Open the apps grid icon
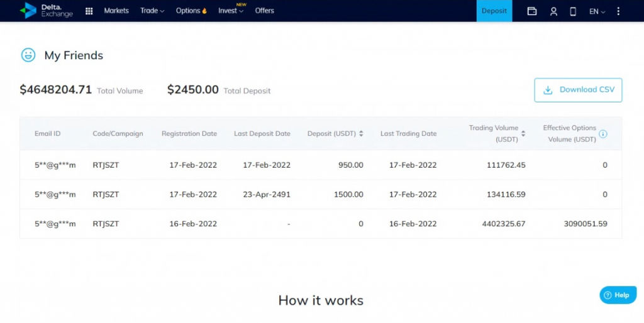This screenshot has width=644, height=323. tap(89, 11)
